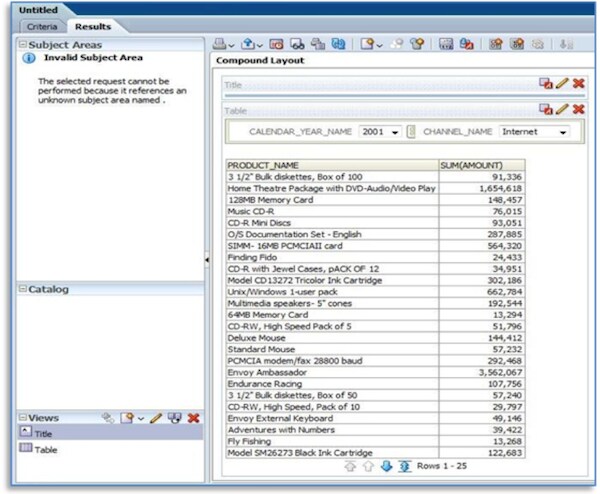Click the 'Envoy Ambassador' product cell
Viewport: 600px width, 494px height.
[332, 372]
